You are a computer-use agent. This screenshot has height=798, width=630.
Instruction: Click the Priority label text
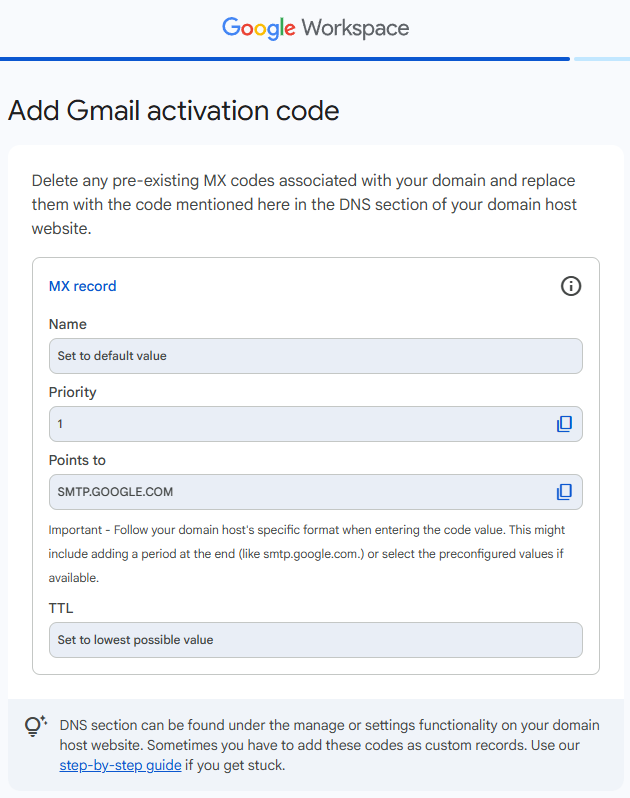click(x=72, y=392)
